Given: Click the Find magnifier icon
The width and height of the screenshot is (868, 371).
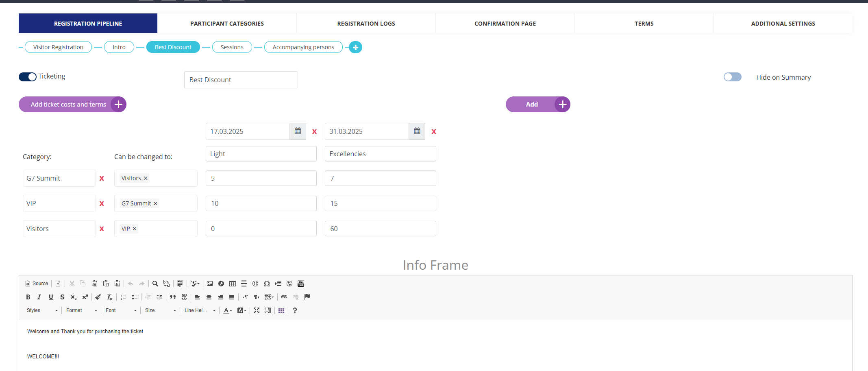Looking at the screenshot, I should tap(155, 284).
